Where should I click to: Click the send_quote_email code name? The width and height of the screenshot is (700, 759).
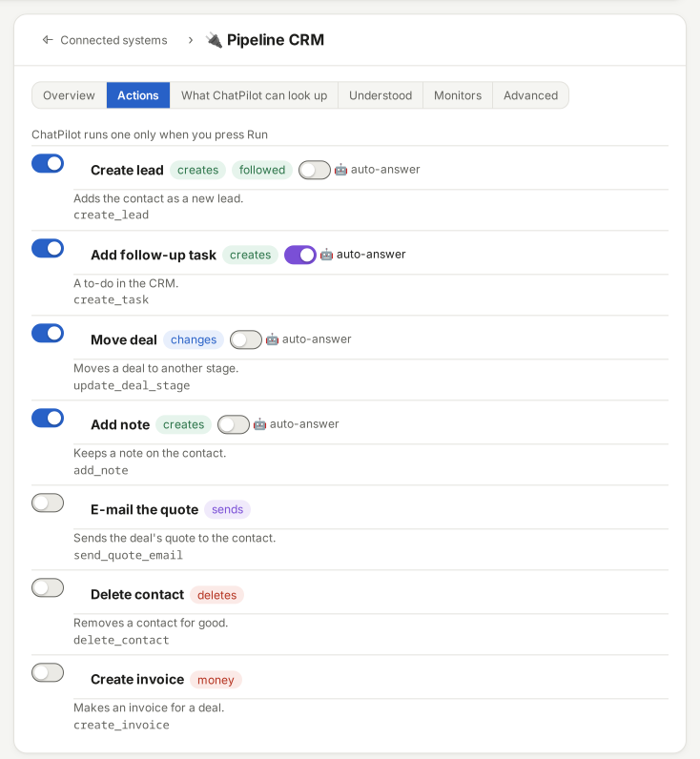pos(129,555)
